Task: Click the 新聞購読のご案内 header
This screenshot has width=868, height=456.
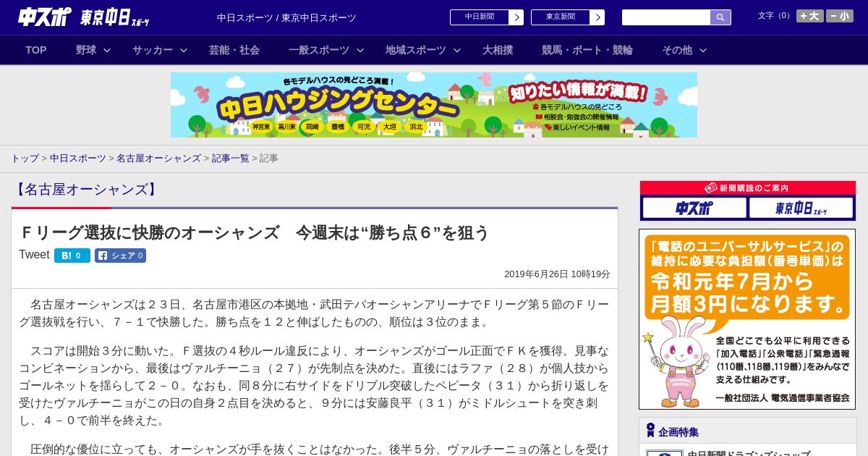Action: 747,187
